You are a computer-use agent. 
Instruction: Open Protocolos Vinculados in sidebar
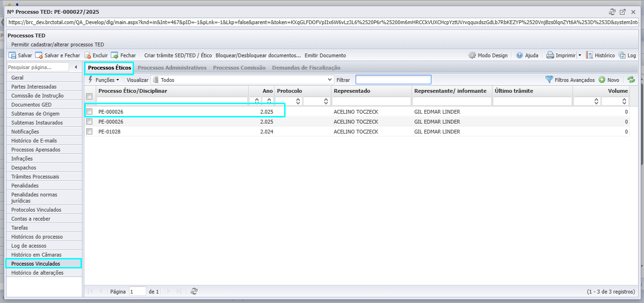point(44,210)
